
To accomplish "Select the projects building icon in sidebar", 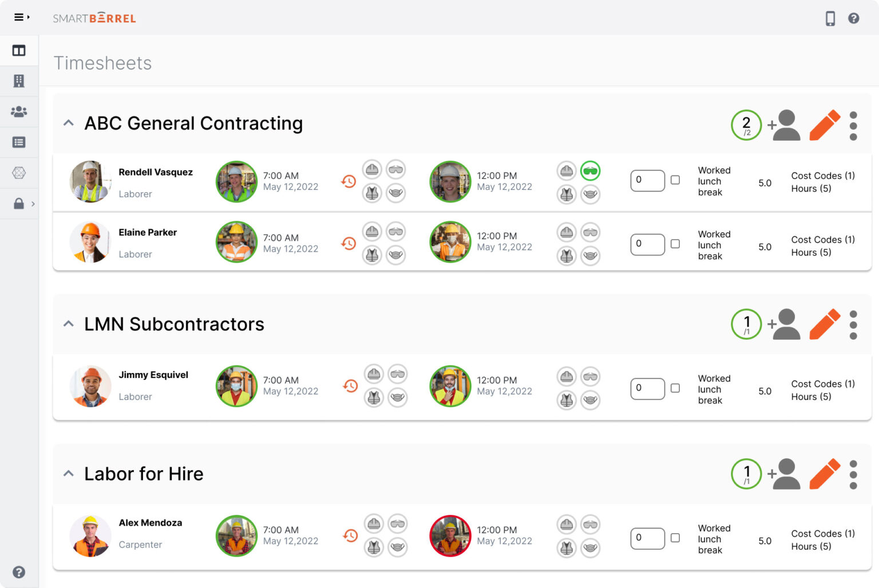I will [19, 81].
